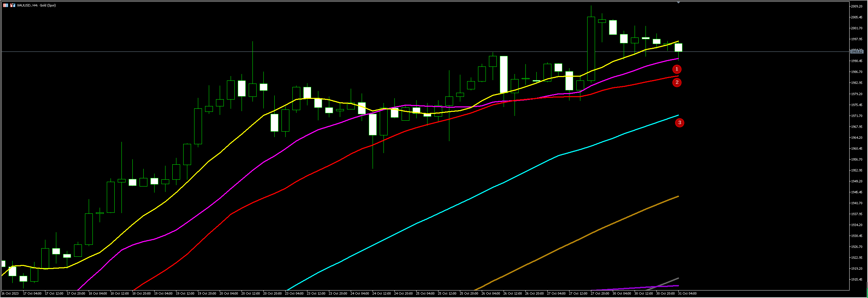Image resolution: width=868 pixels, height=298 pixels.
Task: Click the 1941.70 price scale label
Action: (857, 203)
